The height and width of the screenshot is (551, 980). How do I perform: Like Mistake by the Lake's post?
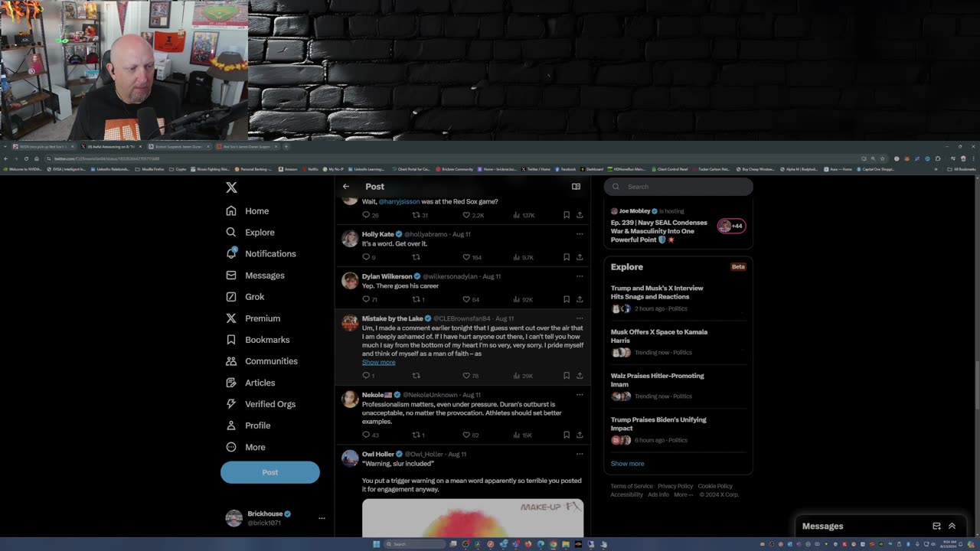coord(465,376)
